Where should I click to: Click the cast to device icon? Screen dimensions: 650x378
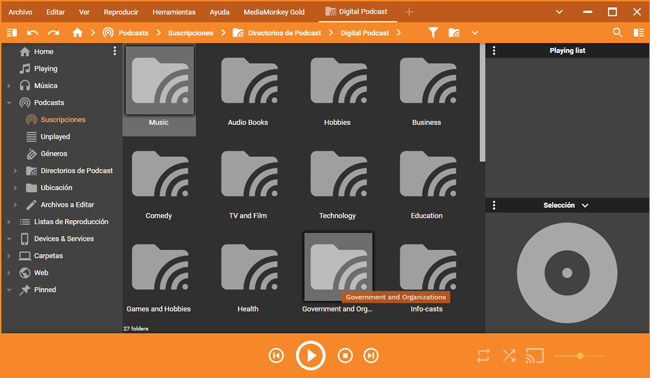click(535, 356)
